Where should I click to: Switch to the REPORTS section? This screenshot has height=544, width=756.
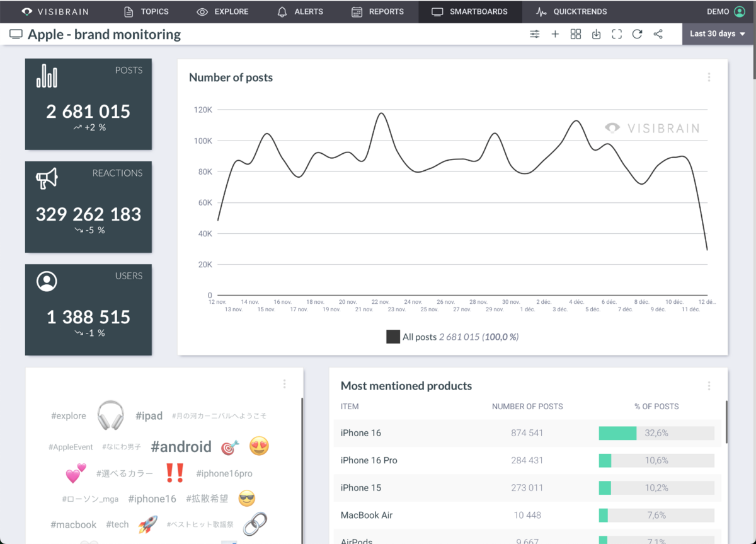coord(378,11)
